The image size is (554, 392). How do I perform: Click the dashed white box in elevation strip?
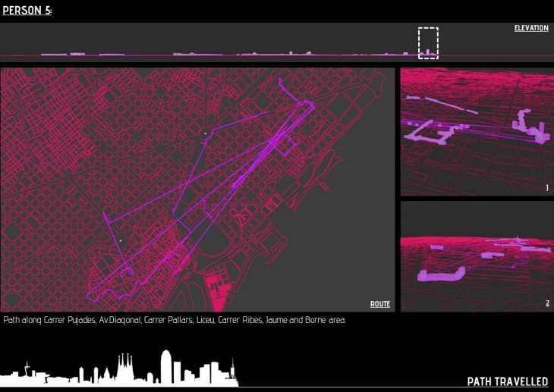[x=428, y=42]
